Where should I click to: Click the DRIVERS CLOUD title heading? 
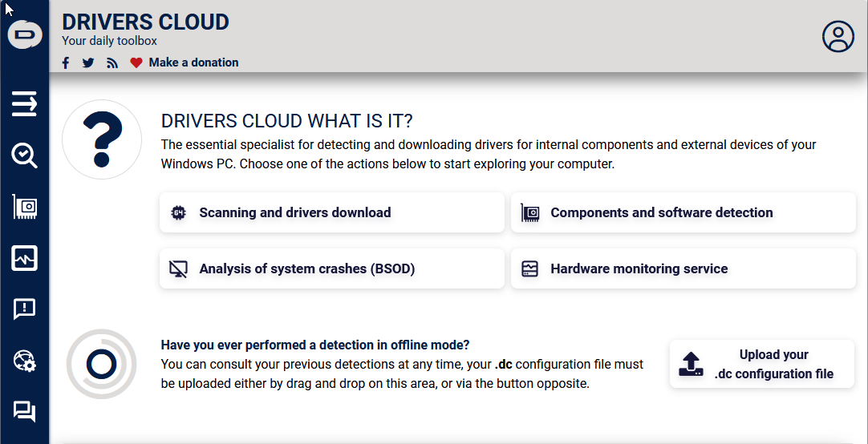point(145,22)
